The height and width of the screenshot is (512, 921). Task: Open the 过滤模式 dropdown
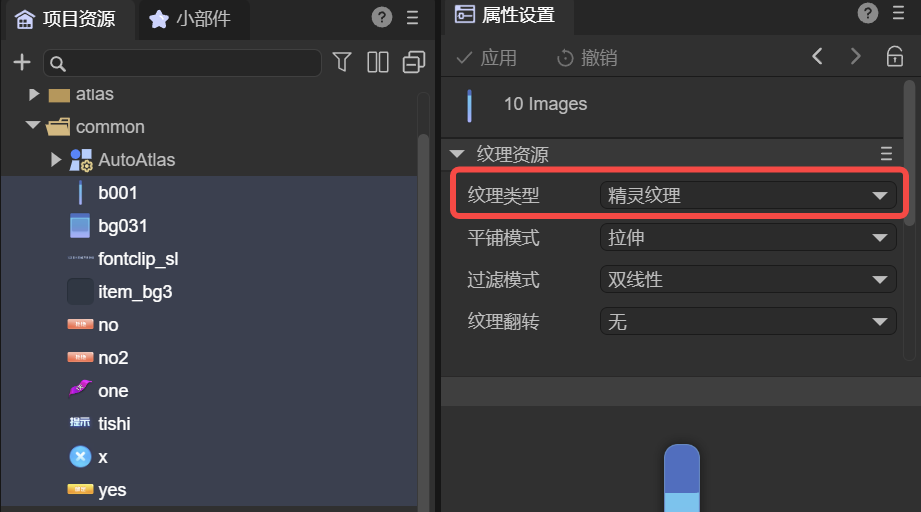click(x=747, y=280)
